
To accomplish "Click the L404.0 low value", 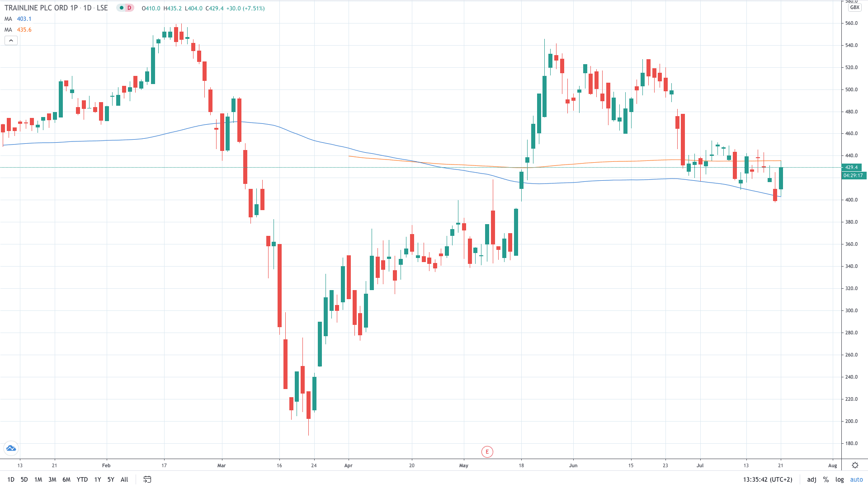I will click(x=193, y=9).
